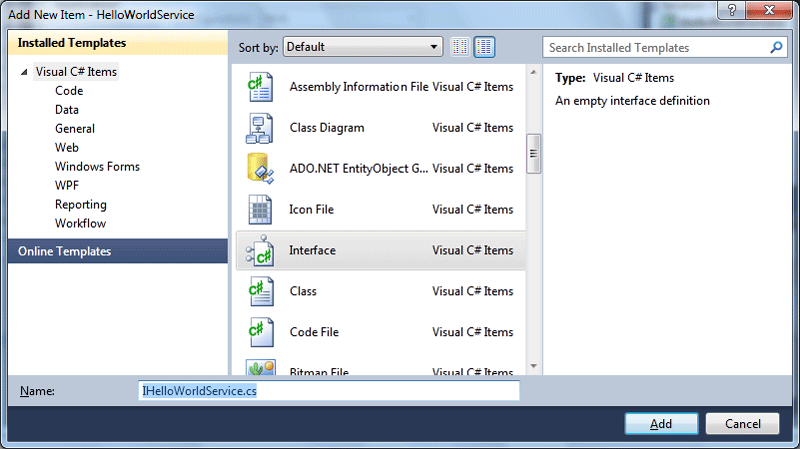Select the Icon File template icon
The height and width of the screenshot is (449, 800).
pyautogui.click(x=260, y=210)
